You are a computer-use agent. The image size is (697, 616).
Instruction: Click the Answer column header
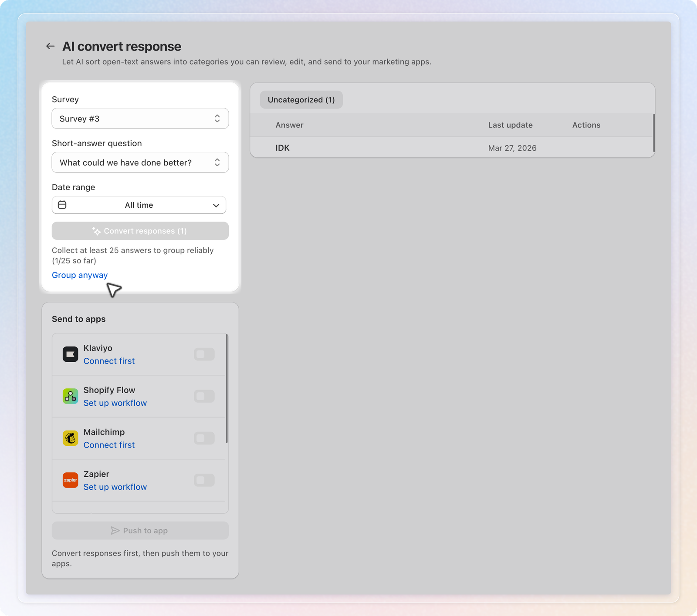click(x=289, y=125)
